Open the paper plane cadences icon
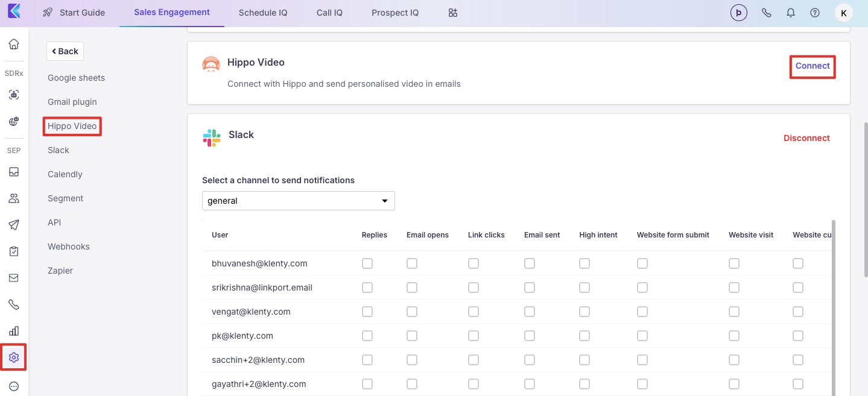 (x=14, y=225)
